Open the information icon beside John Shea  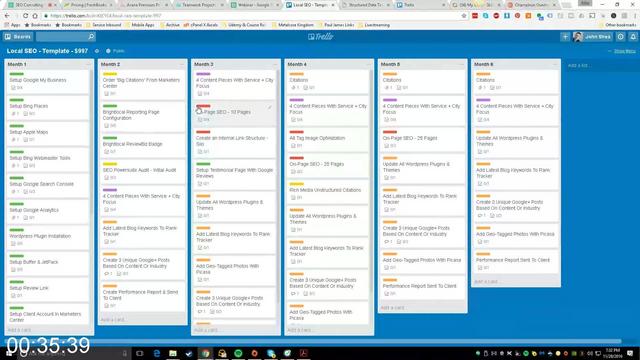[x=620, y=37]
